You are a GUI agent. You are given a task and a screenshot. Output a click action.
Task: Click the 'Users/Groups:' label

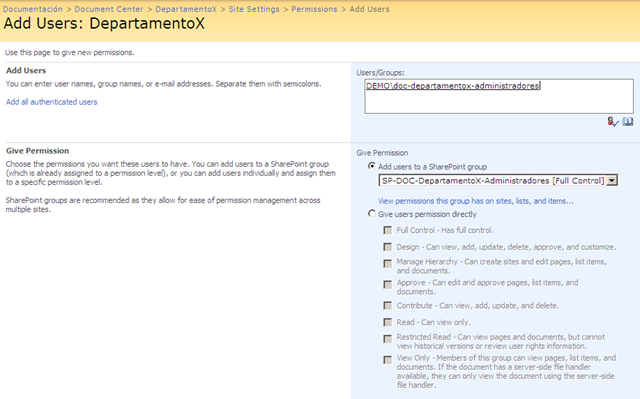[380, 73]
